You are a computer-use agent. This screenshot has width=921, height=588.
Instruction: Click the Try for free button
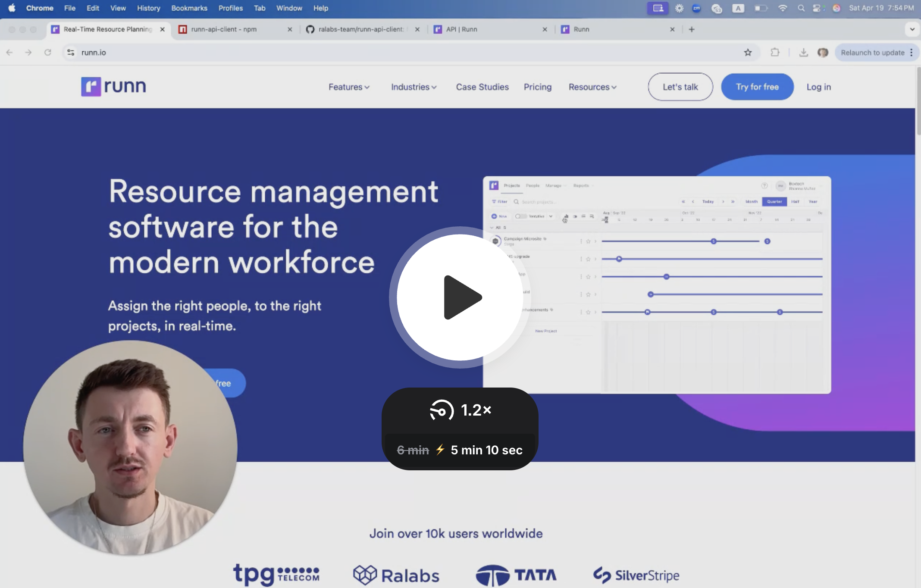(757, 87)
